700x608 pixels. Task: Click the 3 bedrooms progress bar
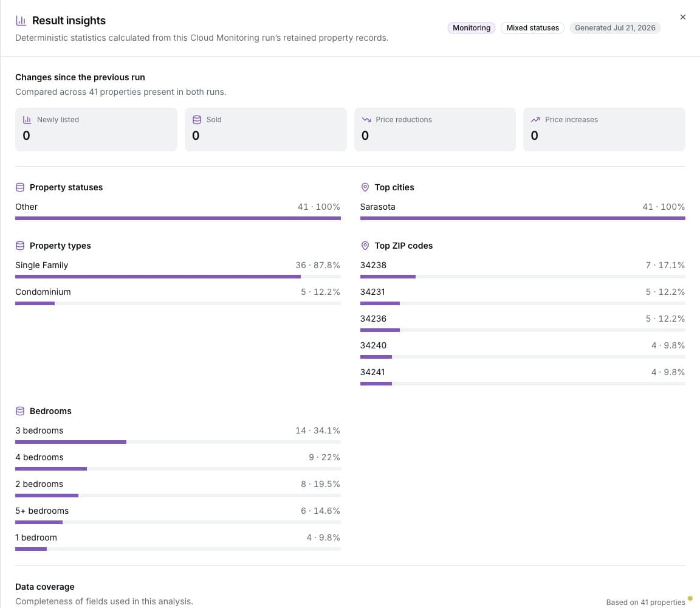(x=177, y=442)
